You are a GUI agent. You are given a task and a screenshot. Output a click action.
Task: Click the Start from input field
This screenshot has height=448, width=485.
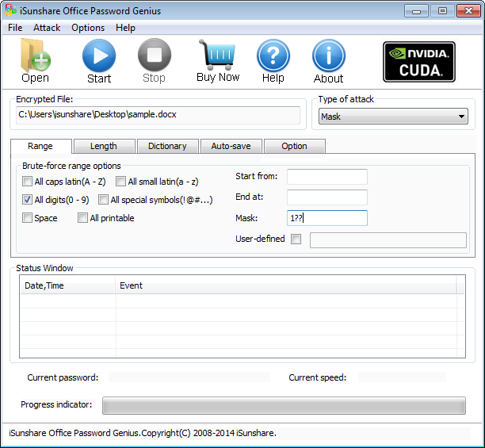[x=327, y=177]
